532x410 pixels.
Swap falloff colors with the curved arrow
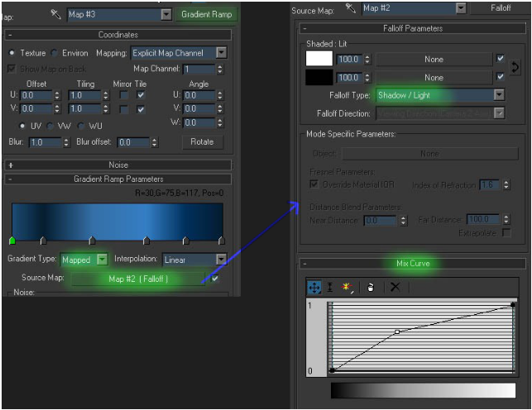tap(515, 67)
